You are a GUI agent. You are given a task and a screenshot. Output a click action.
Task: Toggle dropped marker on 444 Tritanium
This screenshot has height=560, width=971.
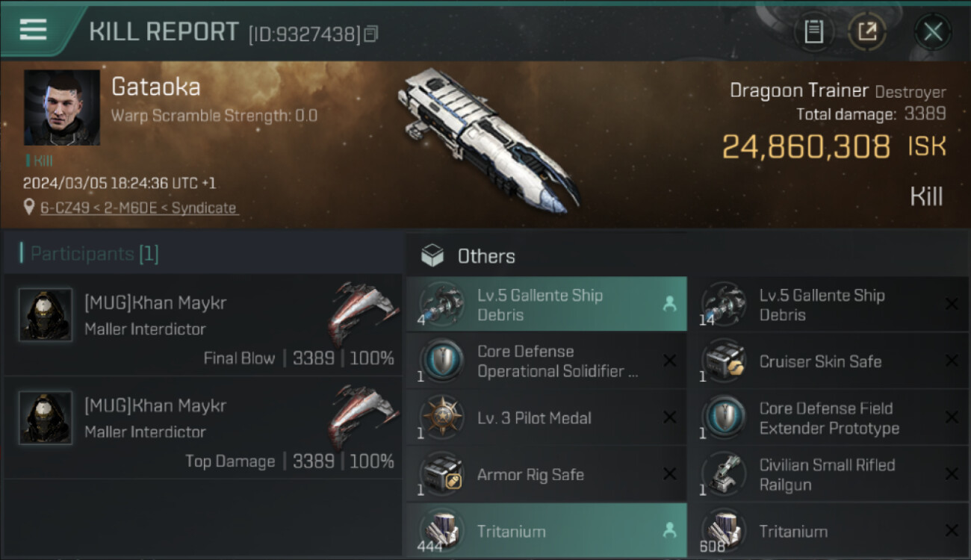pyautogui.click(x=669, y=531)
